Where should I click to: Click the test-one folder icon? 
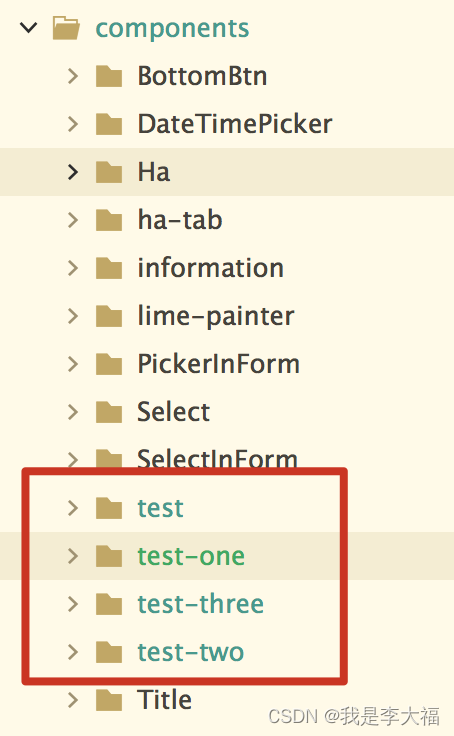109,556
